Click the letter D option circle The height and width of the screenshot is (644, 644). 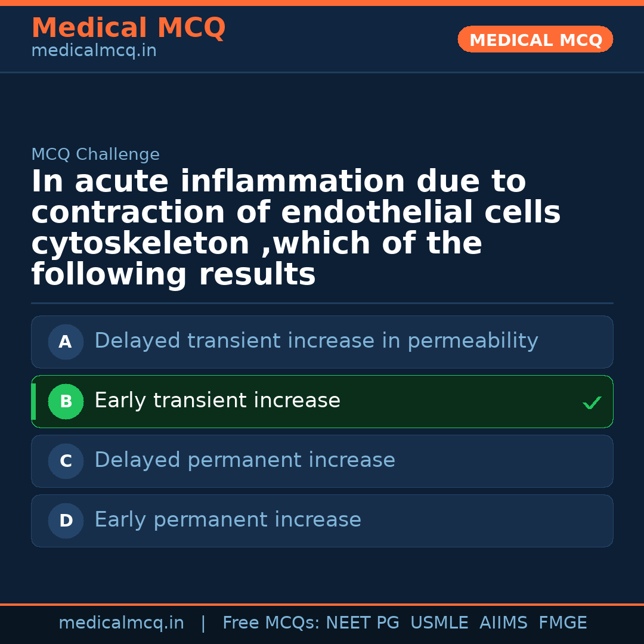pyautogui.click(x=66, y=521)
